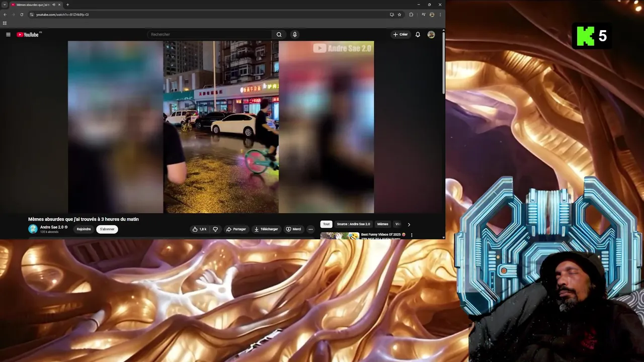Click the Créer button
This screenshot has height=362, width=644.
401,35
